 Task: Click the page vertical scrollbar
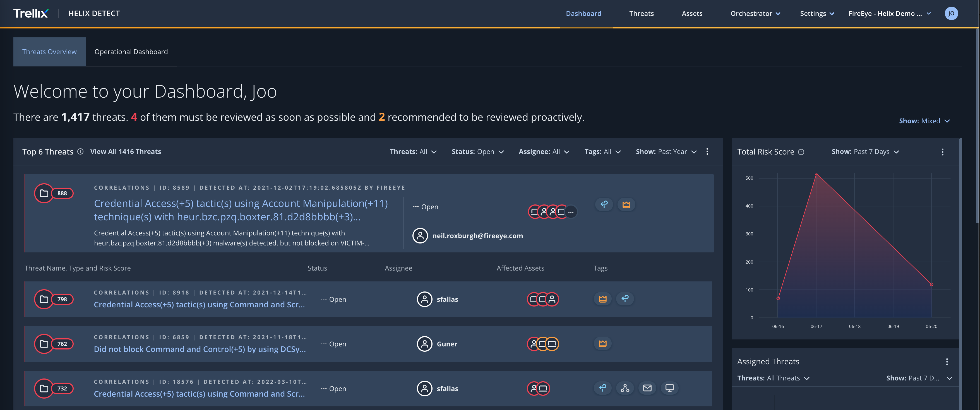[978, 126]
